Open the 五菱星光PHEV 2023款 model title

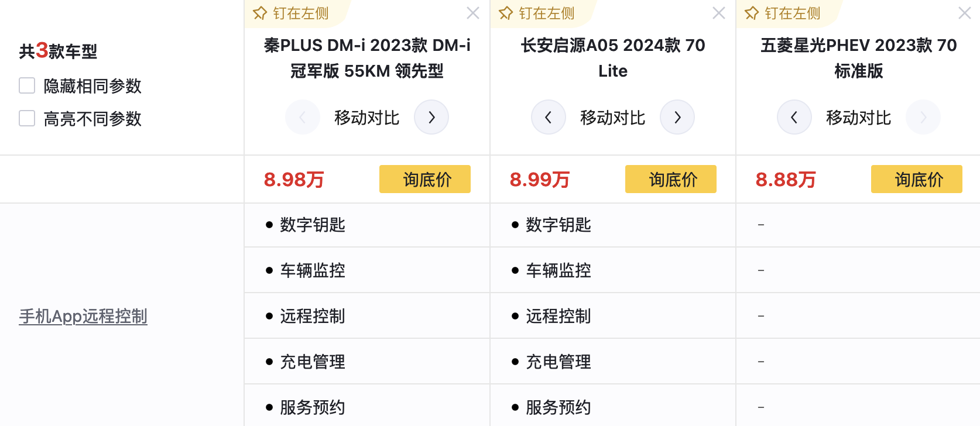(x=859, y=57)
